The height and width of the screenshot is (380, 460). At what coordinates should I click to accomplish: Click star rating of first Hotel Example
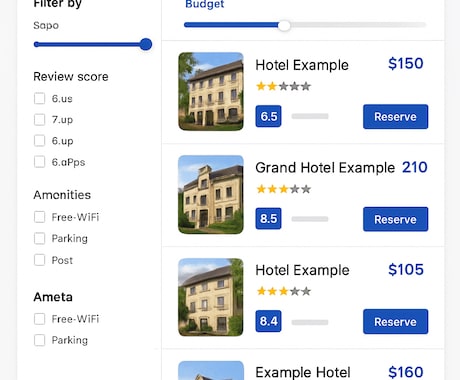(x=283, y=86)
